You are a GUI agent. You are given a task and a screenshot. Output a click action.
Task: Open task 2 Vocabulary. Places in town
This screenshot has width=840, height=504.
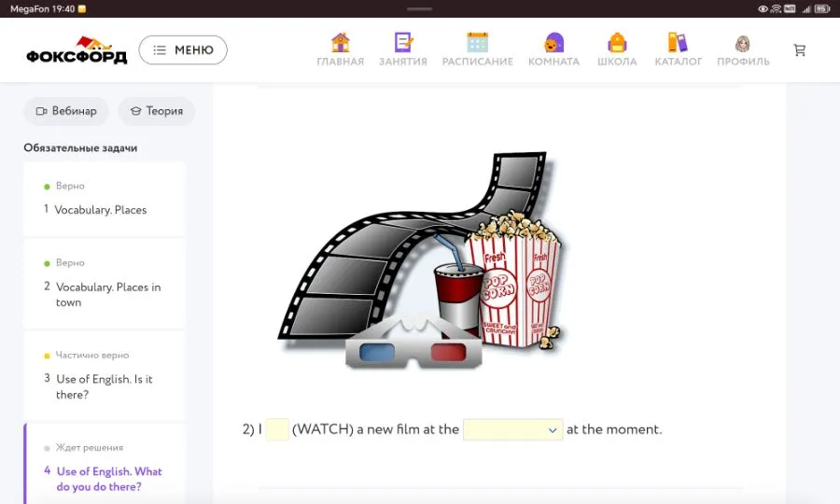(x=105, y=284)
